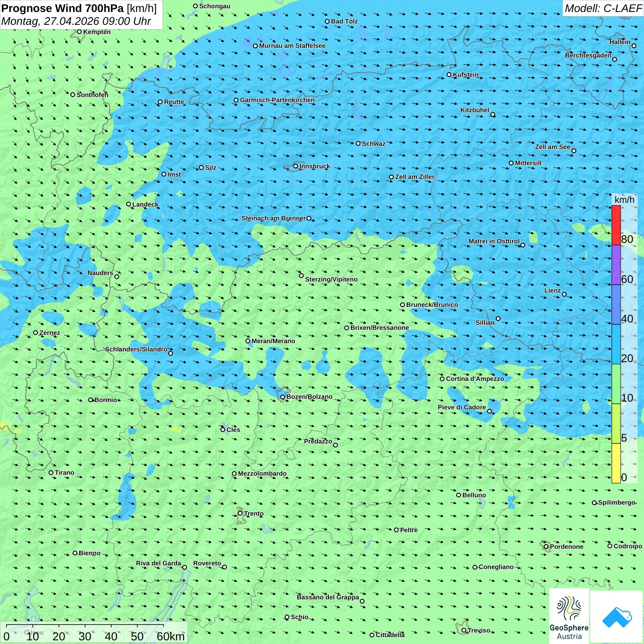Click the Tirano city marker
Image resolution: width=644 pixels, height=644 pixels.
[51, 472]
